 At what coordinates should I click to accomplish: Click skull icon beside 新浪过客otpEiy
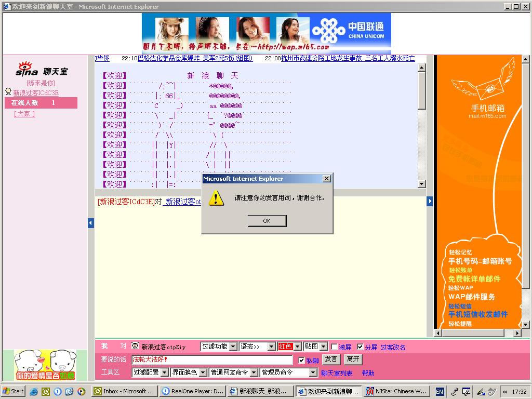click(x=135, y=345)
